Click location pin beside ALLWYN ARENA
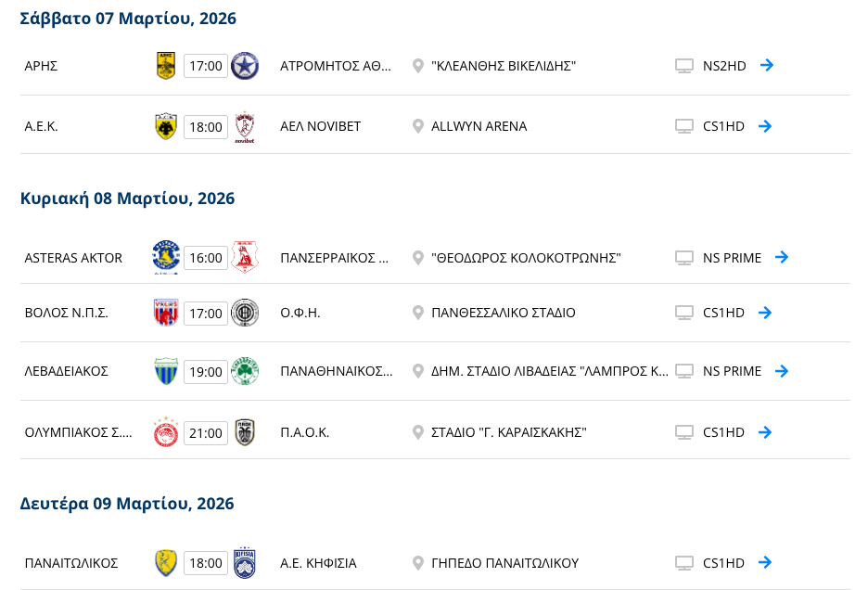Image resolution: width=868 pixels, height=590 pixels. click(418, 127)
